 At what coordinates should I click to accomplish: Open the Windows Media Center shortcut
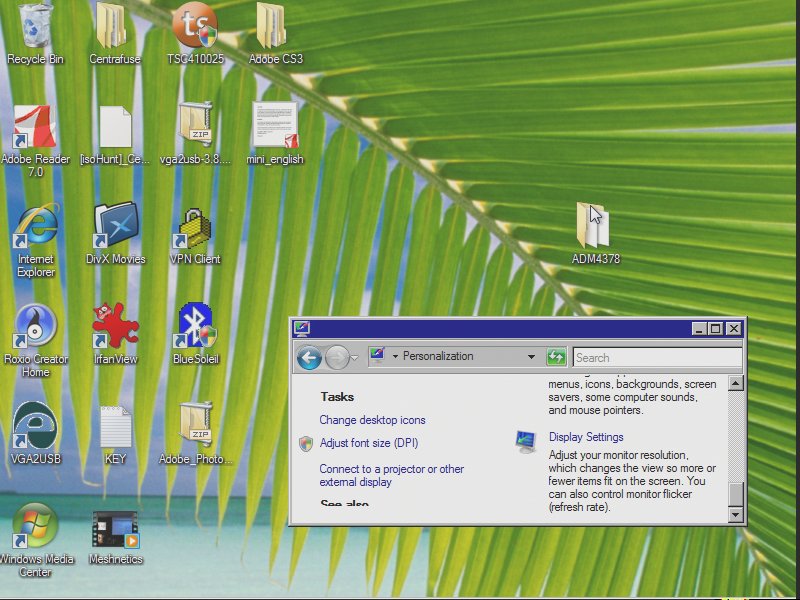[35, 527]
